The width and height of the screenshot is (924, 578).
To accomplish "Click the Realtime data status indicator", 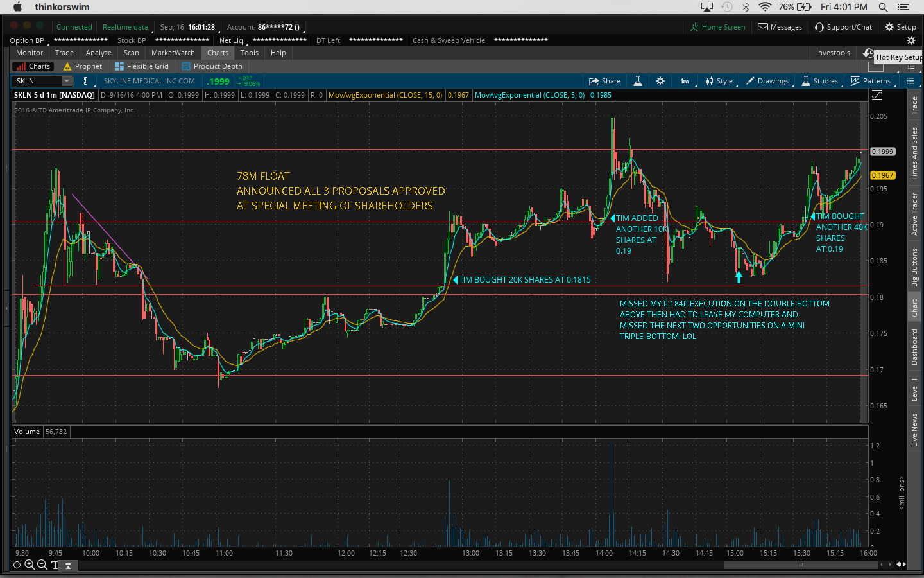I will pos(125,27).
